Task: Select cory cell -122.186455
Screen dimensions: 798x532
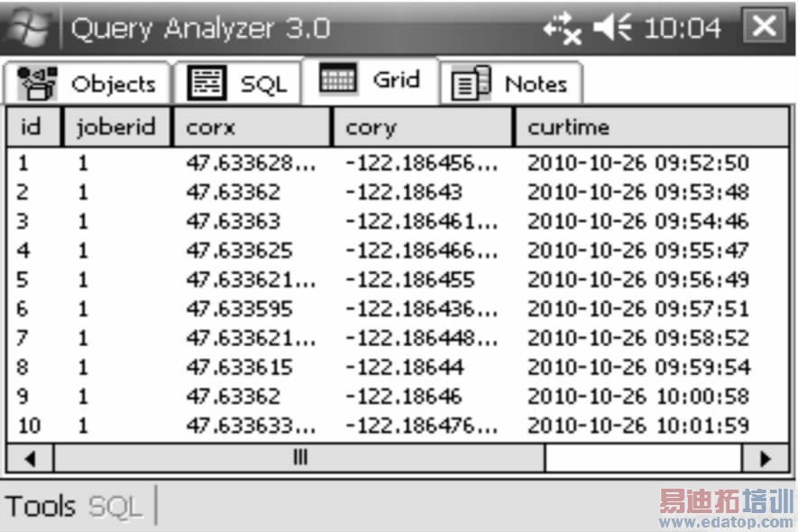Action: point(409,280)
